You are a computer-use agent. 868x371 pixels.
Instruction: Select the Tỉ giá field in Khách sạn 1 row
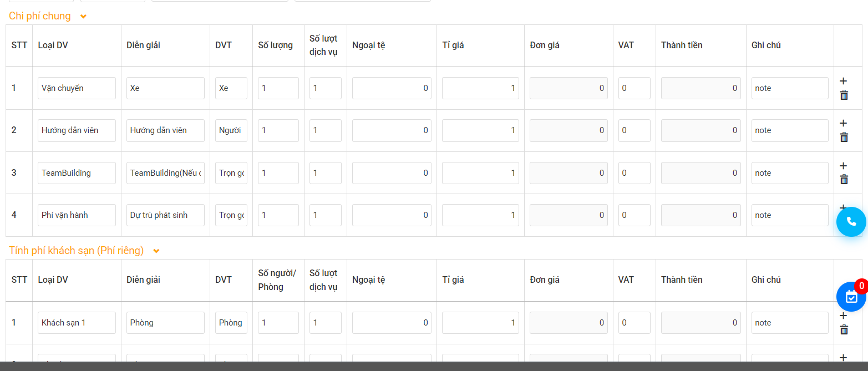coord(480,323)
